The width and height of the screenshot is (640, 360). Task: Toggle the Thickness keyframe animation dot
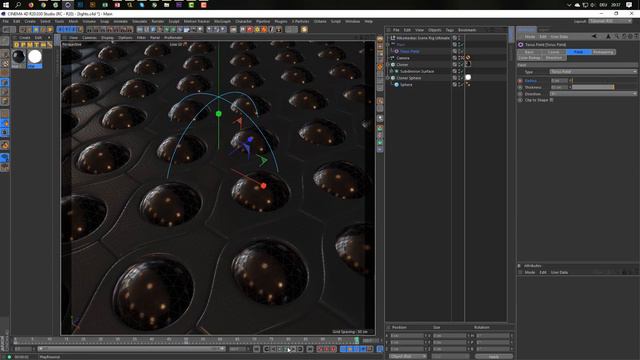[x=520, y=87]
